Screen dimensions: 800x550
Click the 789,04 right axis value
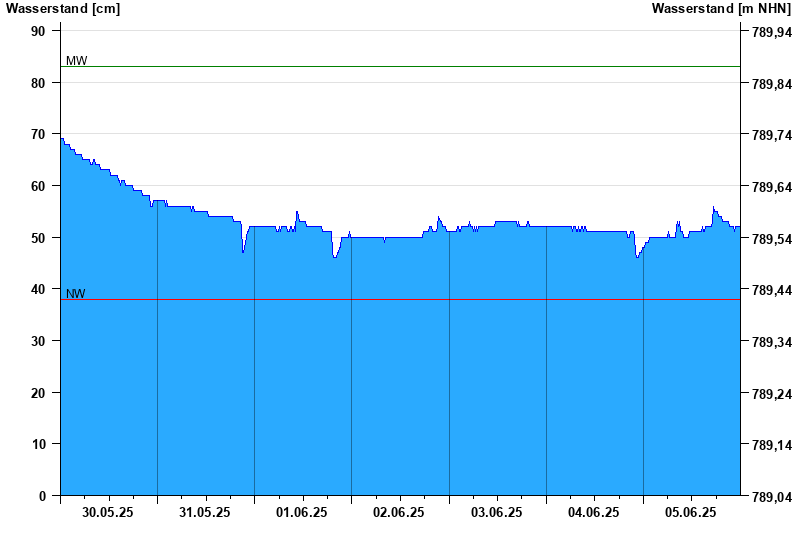pyautogui.click(x=771, y=497)
